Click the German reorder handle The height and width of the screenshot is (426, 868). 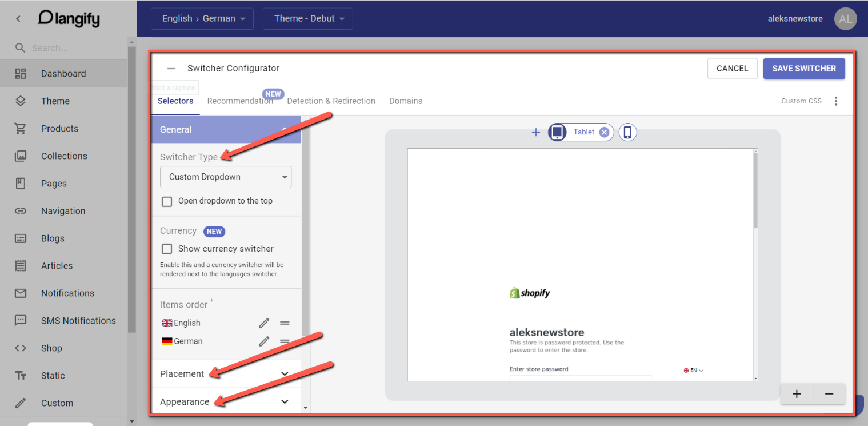(x=285, y=341)
